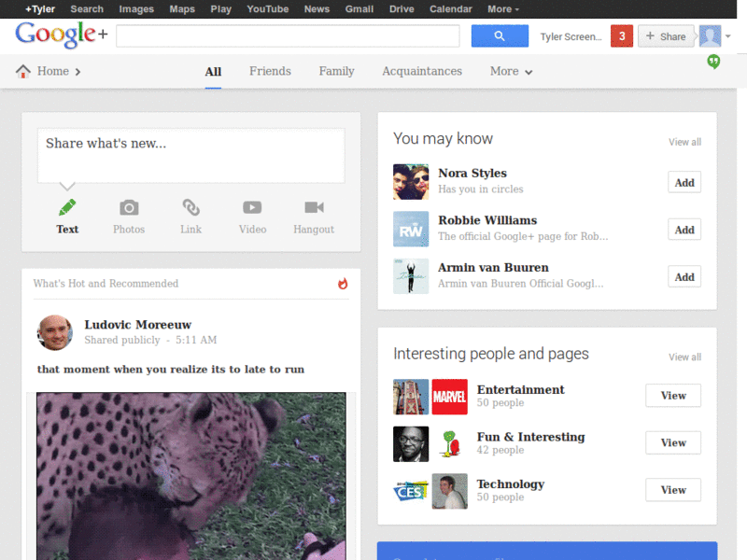Click the + Share button

pyautogui.click(x=666, y=36)
